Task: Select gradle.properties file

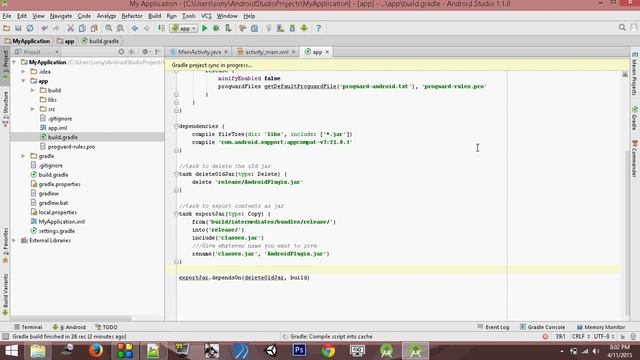Action: [59, 184]
